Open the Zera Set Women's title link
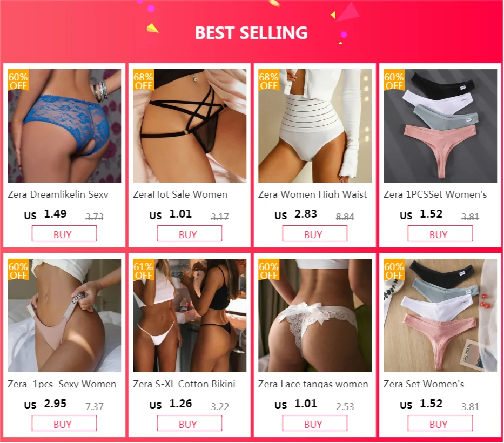Viewport: 504px width, 443px height. pos(424,384)
